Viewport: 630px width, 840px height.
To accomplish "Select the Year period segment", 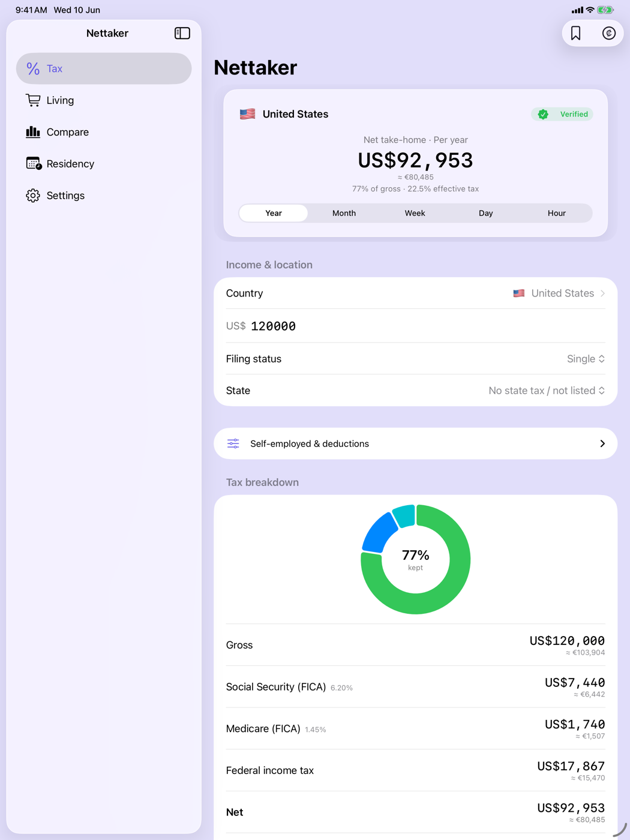I will point(274,213).
